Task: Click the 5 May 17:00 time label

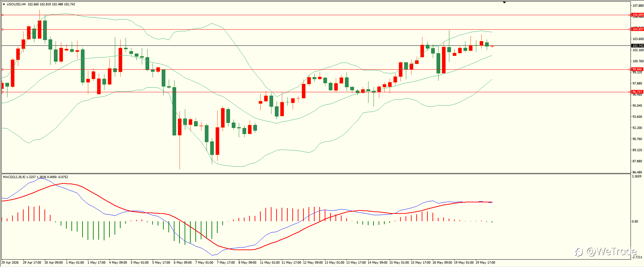Action: [161, 263]
